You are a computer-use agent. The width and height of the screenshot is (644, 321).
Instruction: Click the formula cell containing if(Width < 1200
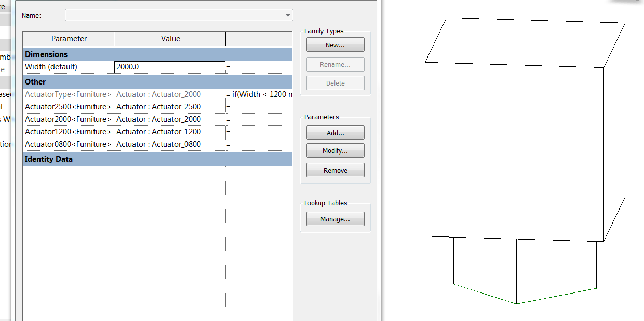259,94
